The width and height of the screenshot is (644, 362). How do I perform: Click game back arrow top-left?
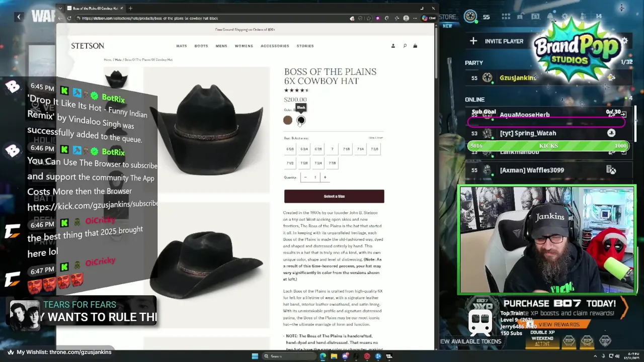[x=19, y=17]
